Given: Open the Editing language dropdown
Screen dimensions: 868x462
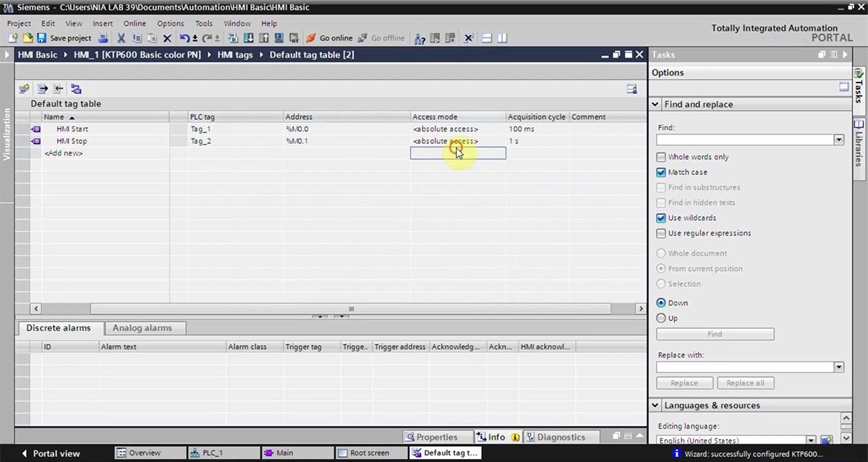Looking at the screenshot, I should (x=811, y=440).
